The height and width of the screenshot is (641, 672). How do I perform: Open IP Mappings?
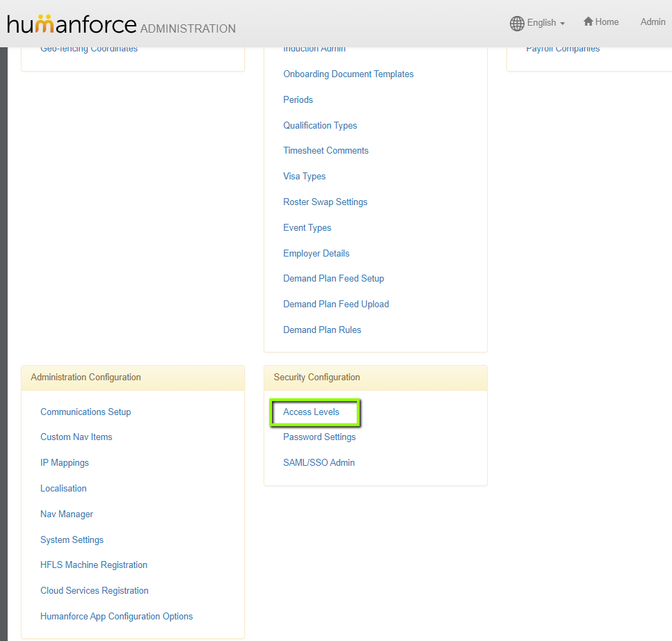[64, 463]
